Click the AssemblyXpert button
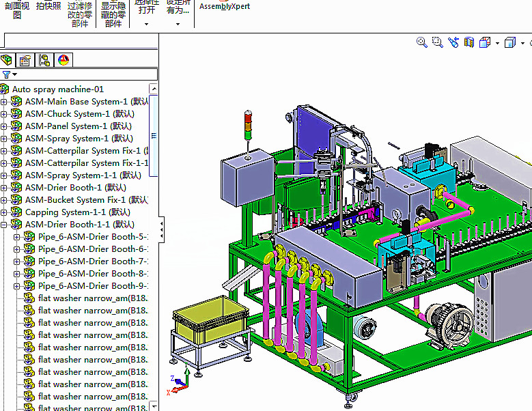The image size is (532, 411). click(225, 6)
